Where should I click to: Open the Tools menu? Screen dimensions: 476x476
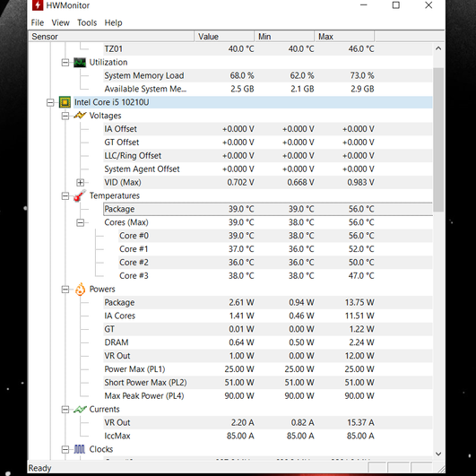87,22
